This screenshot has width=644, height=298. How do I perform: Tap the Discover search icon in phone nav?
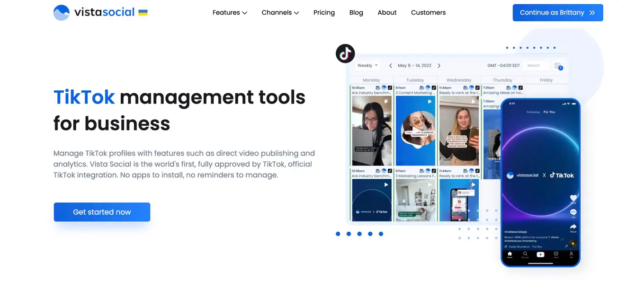pos(525,254)
